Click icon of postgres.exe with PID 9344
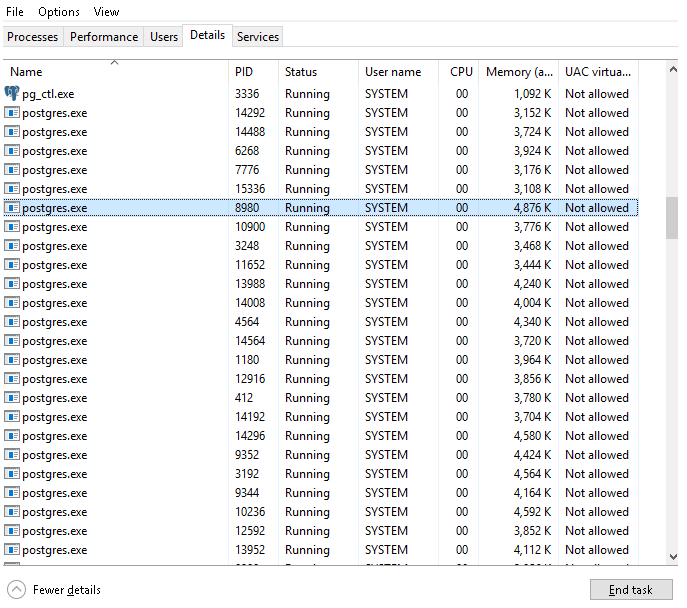 coord(12,493)
